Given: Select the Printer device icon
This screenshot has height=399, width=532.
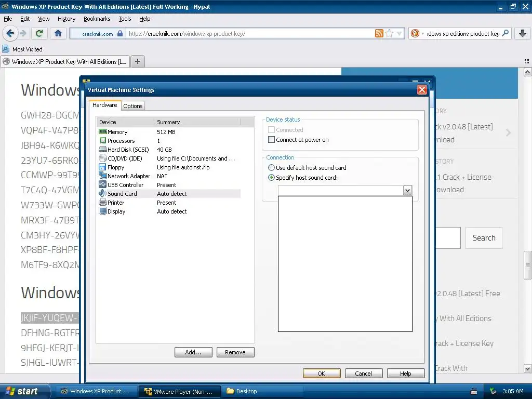Looking at the screenshot, I should (102, 202).
